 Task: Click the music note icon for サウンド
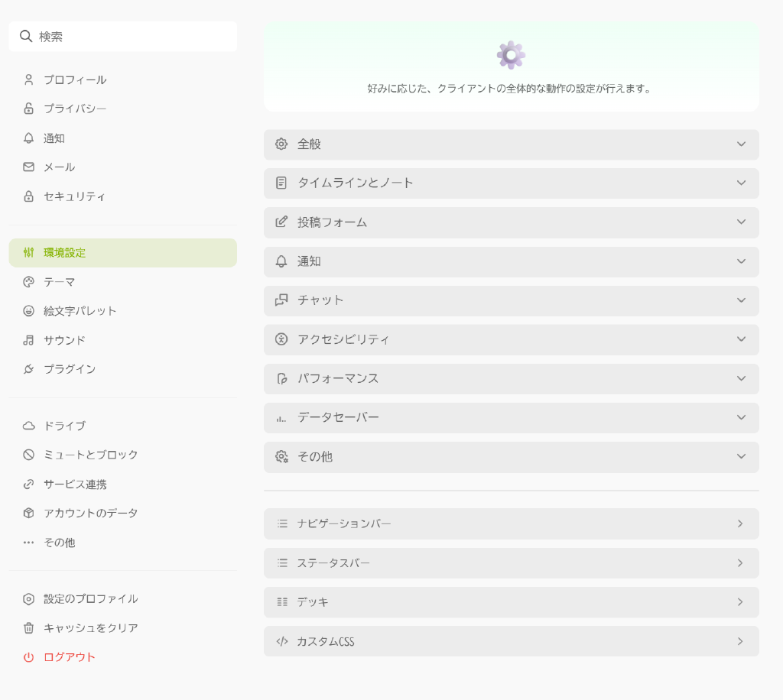click(x=29, y=340)
